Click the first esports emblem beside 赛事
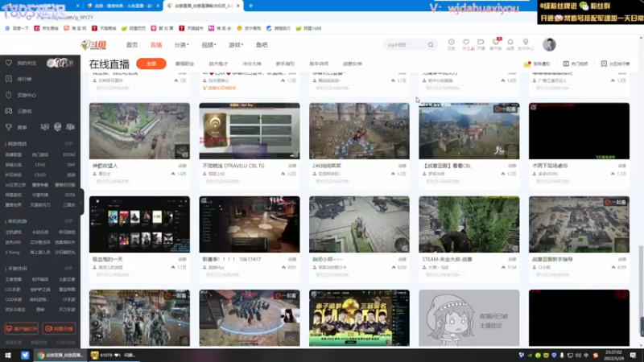 44,127
